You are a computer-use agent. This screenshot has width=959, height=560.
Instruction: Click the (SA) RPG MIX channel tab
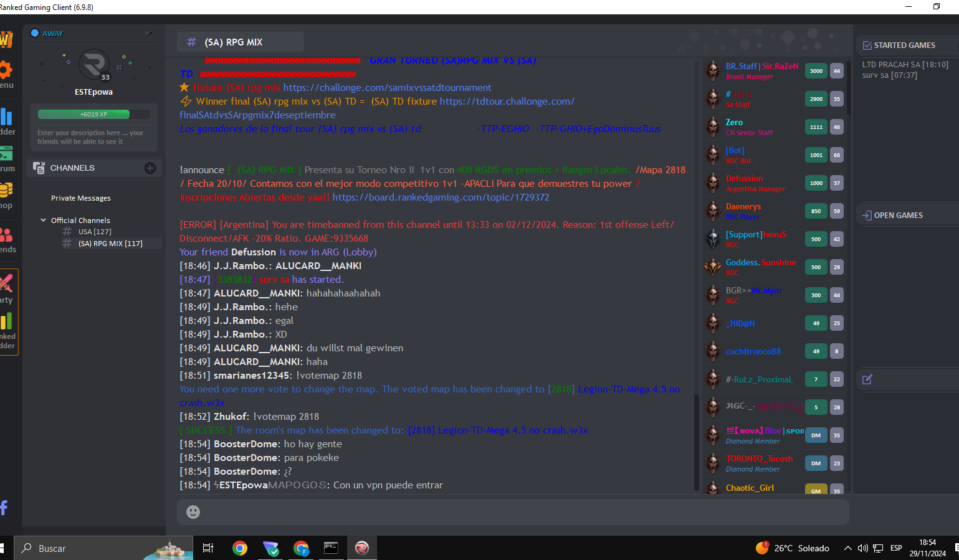241,42
